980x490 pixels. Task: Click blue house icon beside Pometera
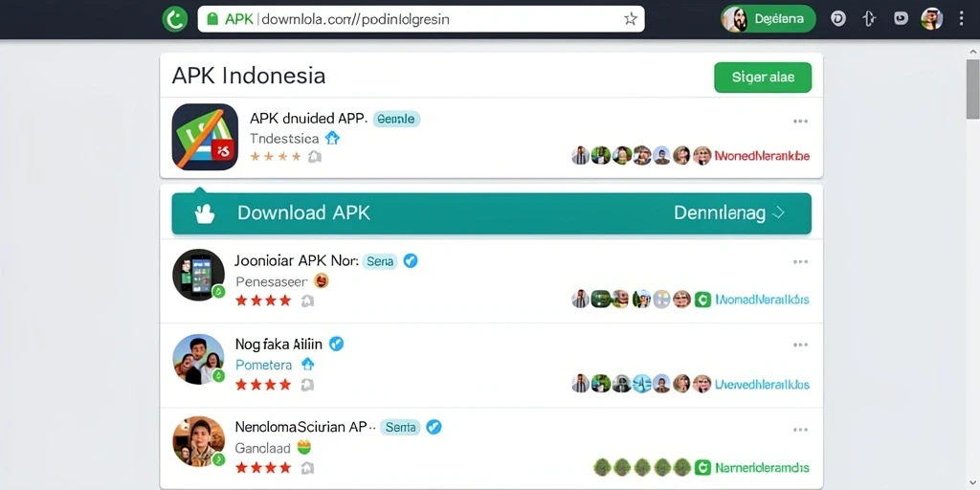pos(307,364)
